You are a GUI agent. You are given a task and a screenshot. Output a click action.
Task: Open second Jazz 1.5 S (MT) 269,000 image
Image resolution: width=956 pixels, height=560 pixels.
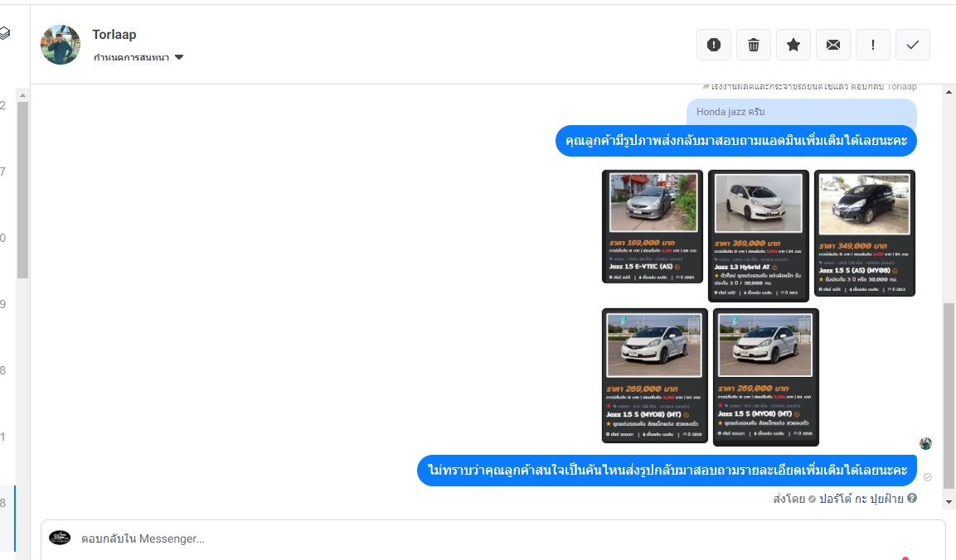pos(766,377)
